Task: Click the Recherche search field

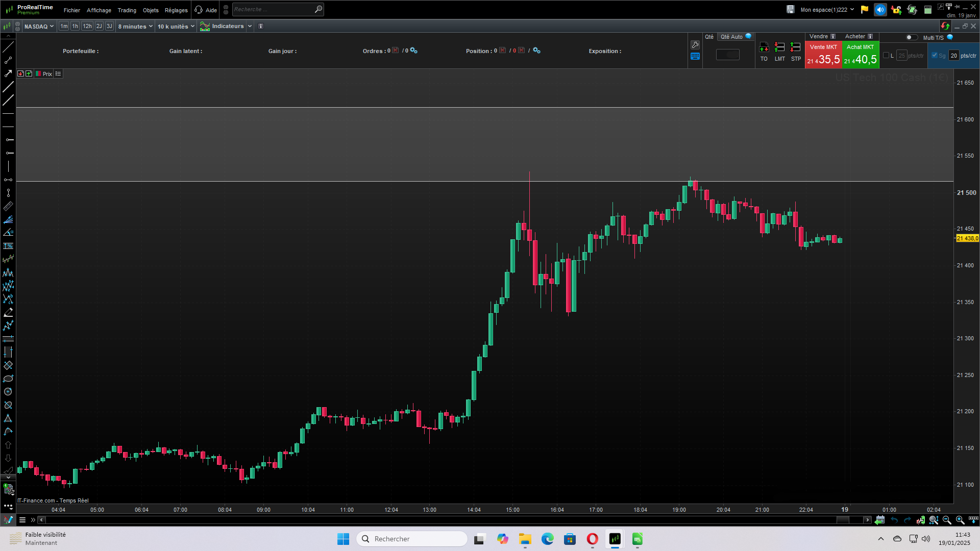Action: (x=273, y=9)
